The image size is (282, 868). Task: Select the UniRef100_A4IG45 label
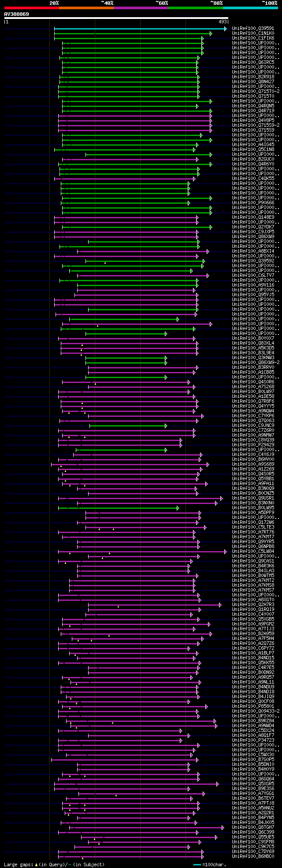click(x=253, y=145)
